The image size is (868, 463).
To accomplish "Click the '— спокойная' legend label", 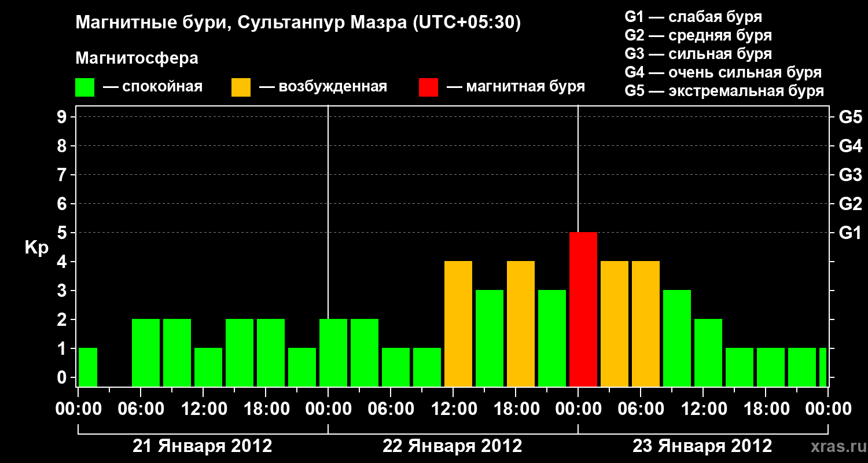I will [x=153, y=87].
